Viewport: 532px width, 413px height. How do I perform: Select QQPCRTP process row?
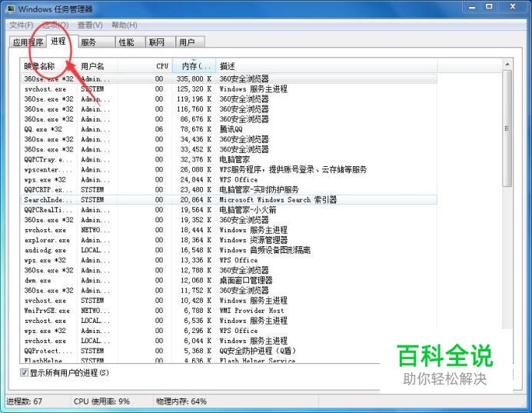pyautogui.click(x=228, y=190)
